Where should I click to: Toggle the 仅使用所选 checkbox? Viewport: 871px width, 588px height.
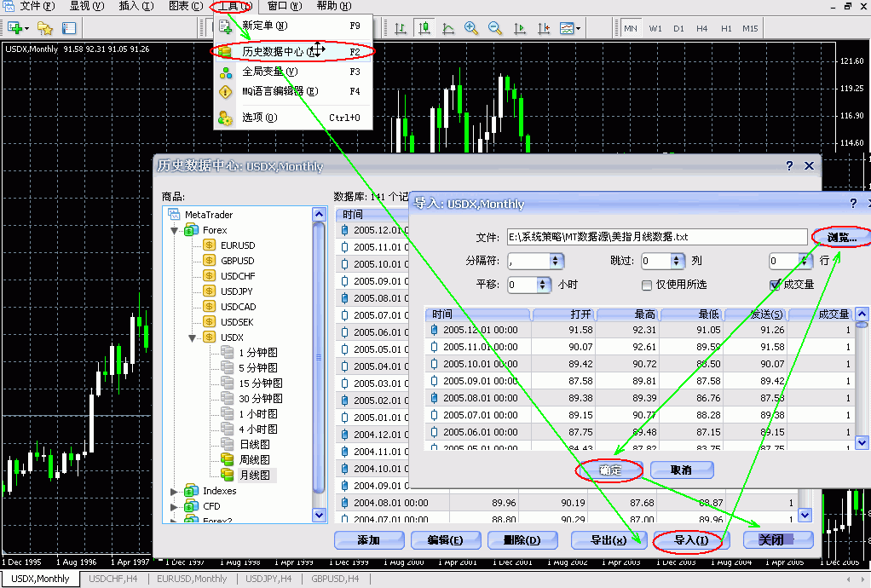click(x=646, y=285)
